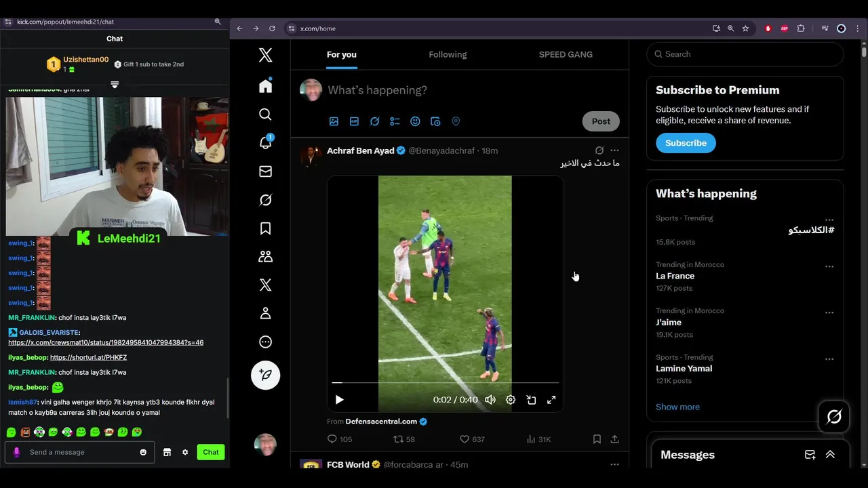Open more options for La France trend
868x488 pixels.
(x=829, y=266)
